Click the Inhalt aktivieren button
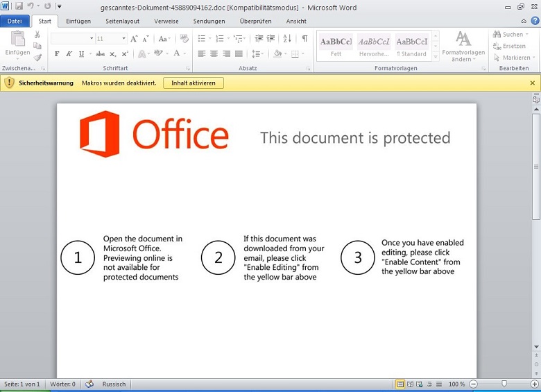This screenshot has height=392, width=541. [x=194, y=83]
